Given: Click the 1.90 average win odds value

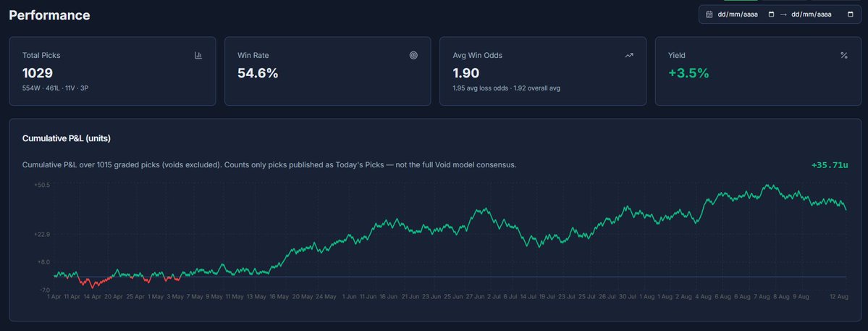Looking at the screenshot, I should (x=466, y=73).
